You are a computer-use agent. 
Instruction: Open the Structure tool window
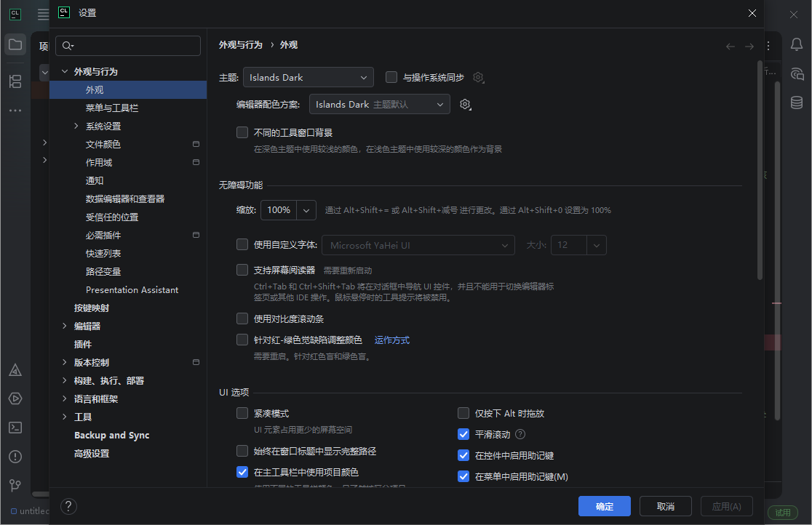pyautogui.click(x=15, y=81)
